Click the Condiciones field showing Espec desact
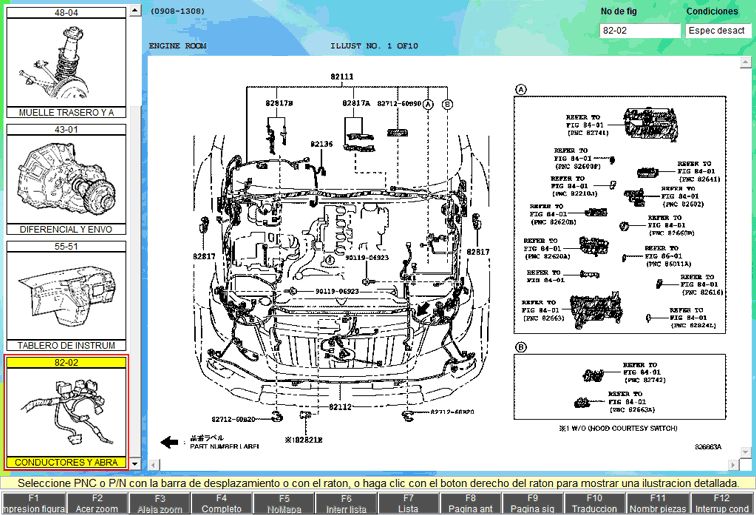Screen dimensions: 756x515 [718, 31]
